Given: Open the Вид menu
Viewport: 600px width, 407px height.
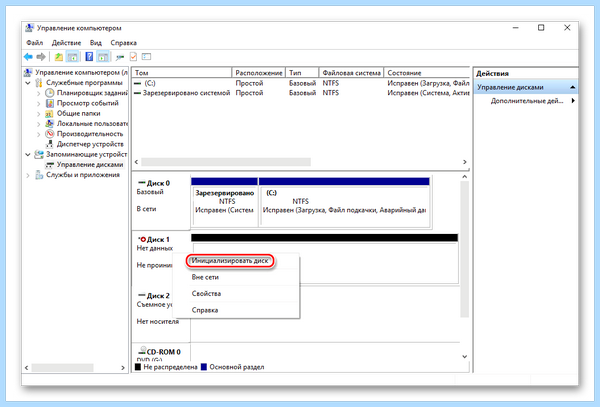Looking at the screenshot, I should 96,43.
